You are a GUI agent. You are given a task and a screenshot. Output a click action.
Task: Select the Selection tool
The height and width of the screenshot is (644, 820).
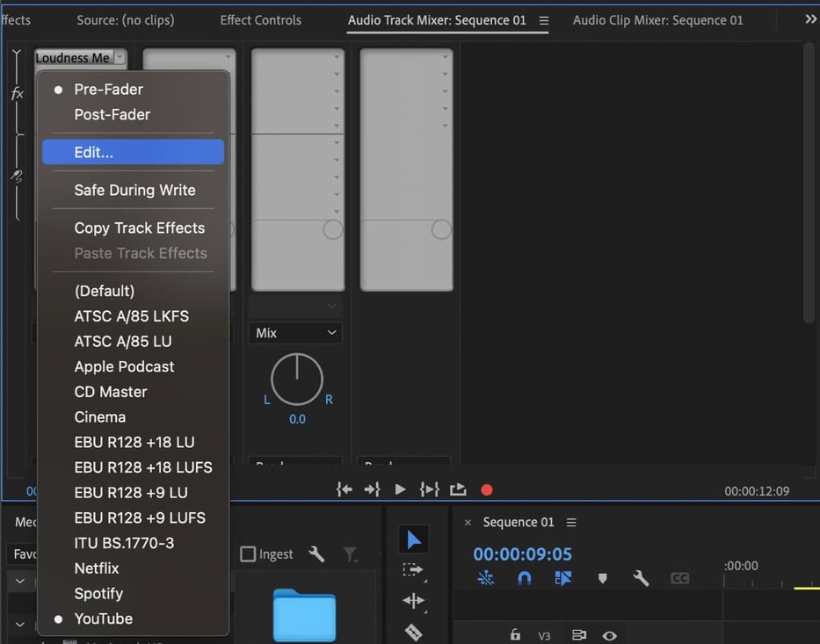(414, 539)
